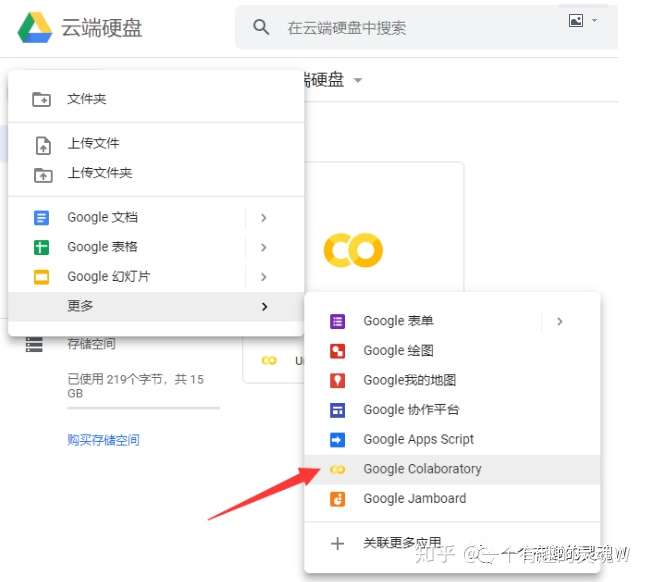The image size is (647, 582).
Task: Click the search magnifier icon
Action: [261, 27]
